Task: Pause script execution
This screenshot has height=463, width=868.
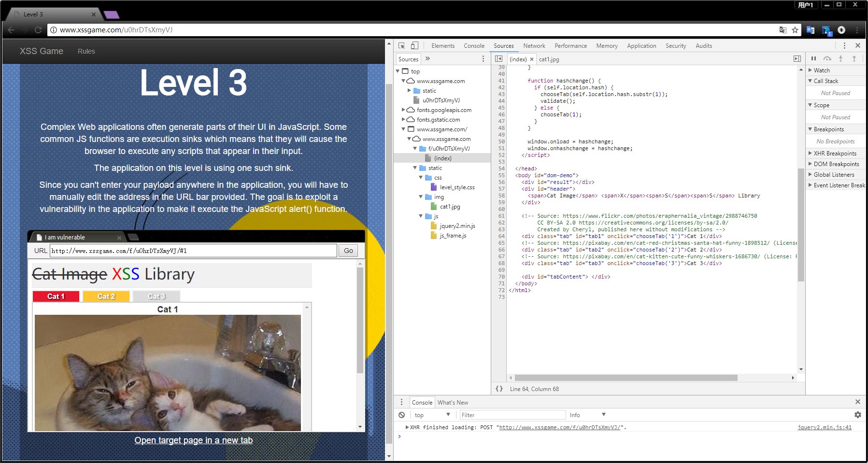Action: 813,58
